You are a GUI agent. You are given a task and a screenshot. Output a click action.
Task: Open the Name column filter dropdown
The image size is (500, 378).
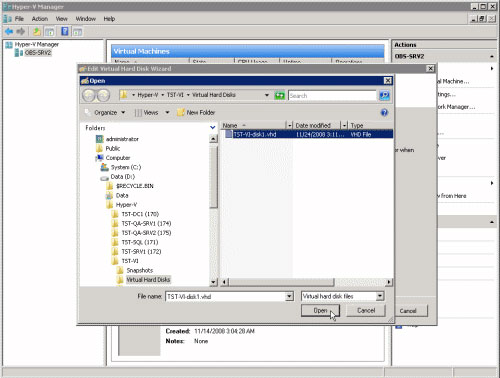tap(289, 126)
